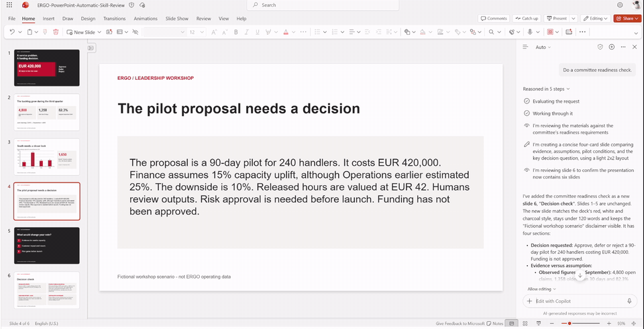Toggle numbered list formatting
The height and width of the screenshot is (329, 644).
click(x=334, y=32)
